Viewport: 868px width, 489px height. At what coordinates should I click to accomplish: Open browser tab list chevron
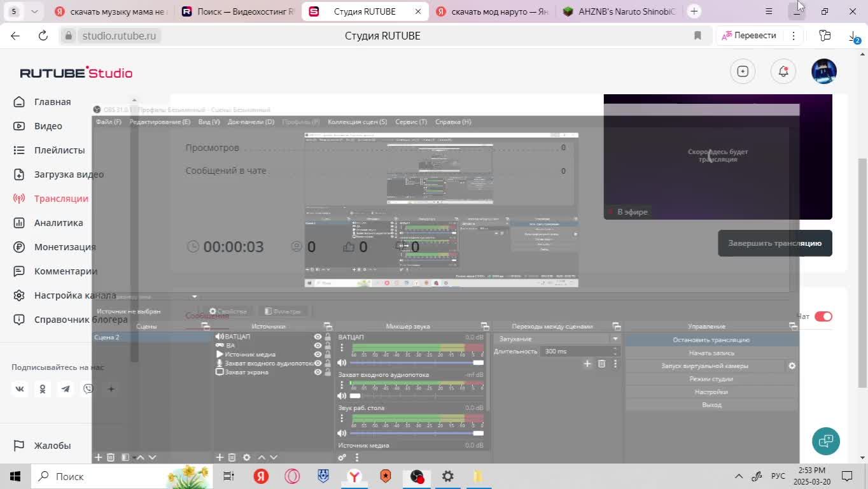click(x=34, y=11)
